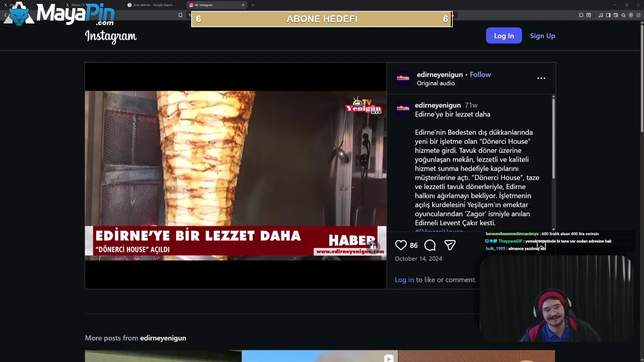Click the Original audio link
This screenshot has height=362, width=644.
pyautogui.click(x=436, y=83)
